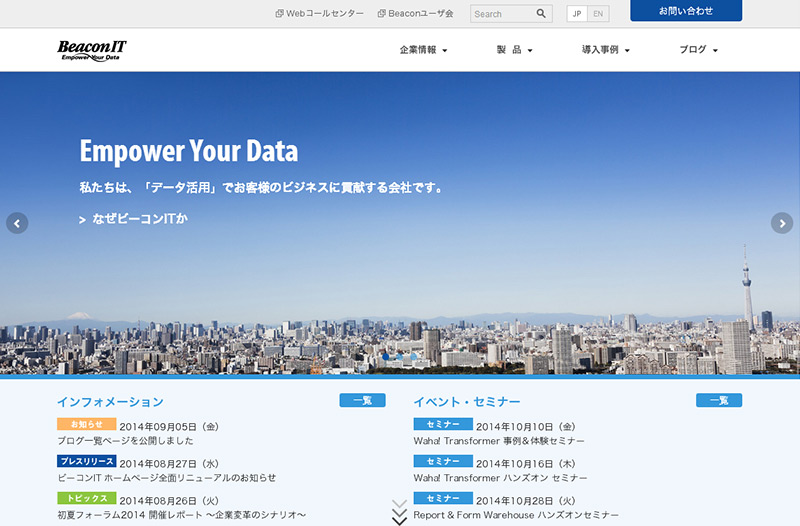Go to next hero slide arrow
This screenshot has height=526, width=800.
[x=782, y=223]
